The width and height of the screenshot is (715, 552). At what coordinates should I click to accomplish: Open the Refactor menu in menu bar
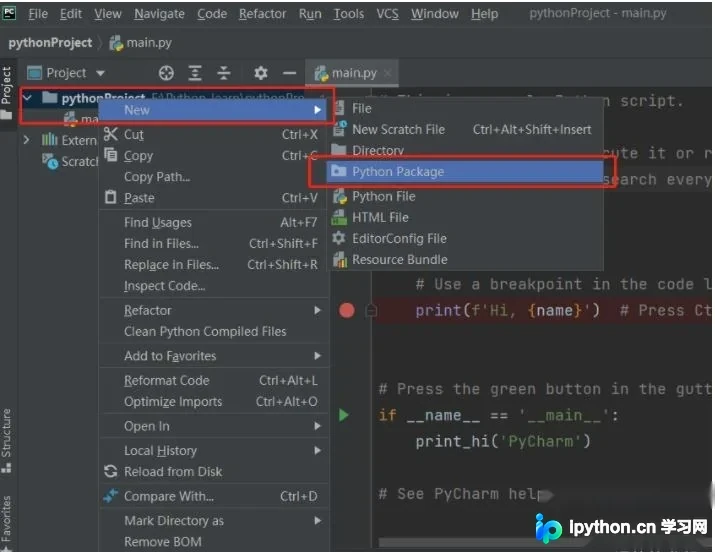(262, 14)
